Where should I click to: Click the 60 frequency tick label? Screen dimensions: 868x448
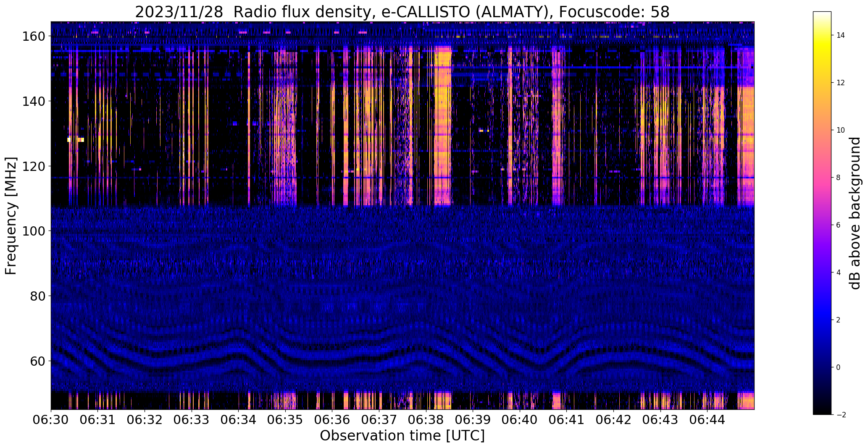point(37,361)
